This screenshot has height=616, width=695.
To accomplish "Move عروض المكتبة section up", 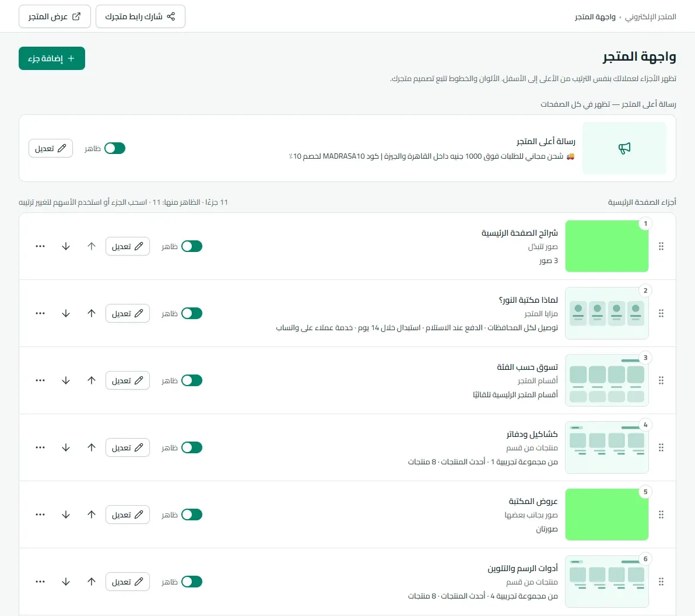I will 92,514.
